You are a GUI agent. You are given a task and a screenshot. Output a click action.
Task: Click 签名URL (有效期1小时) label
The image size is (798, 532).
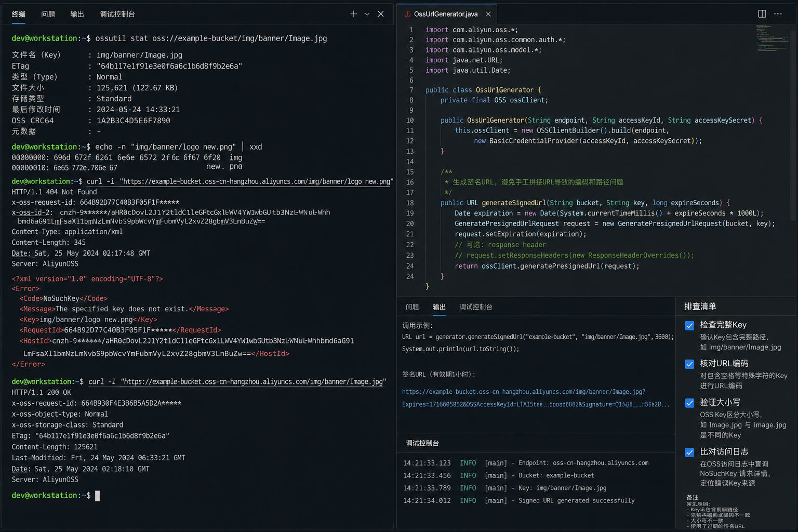[x=438, y=375]
